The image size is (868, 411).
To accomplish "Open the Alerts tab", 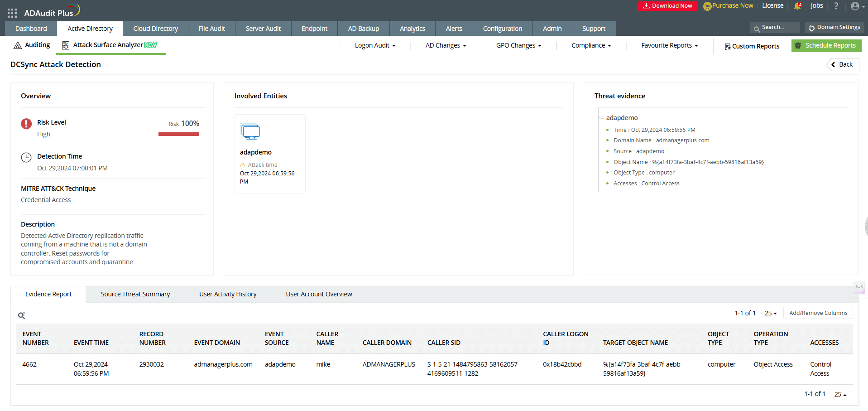I will pos(454,29).
